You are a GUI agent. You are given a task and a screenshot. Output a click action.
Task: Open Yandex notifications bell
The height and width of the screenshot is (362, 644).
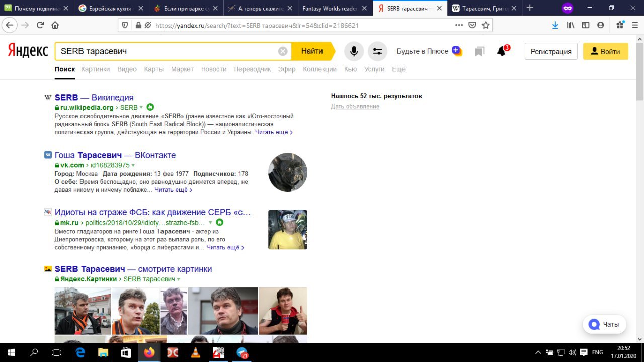502,51
